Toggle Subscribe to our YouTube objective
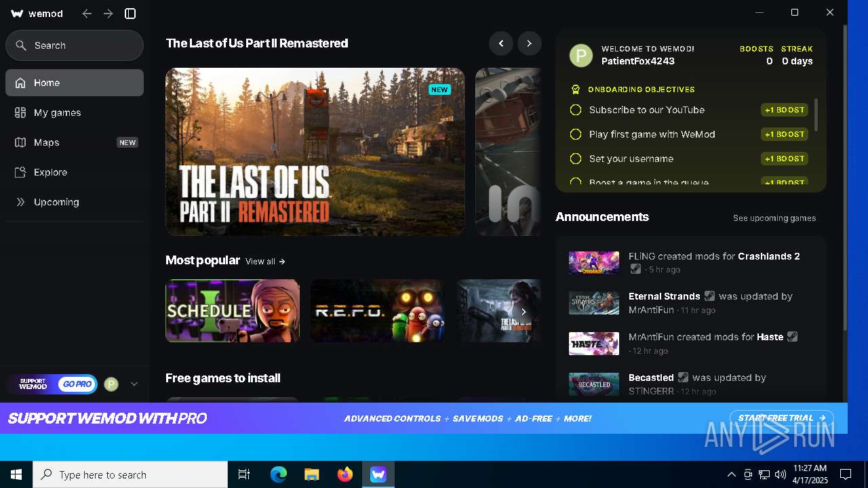This screenshot has height=488, width=868. click(x=576, y=110)
